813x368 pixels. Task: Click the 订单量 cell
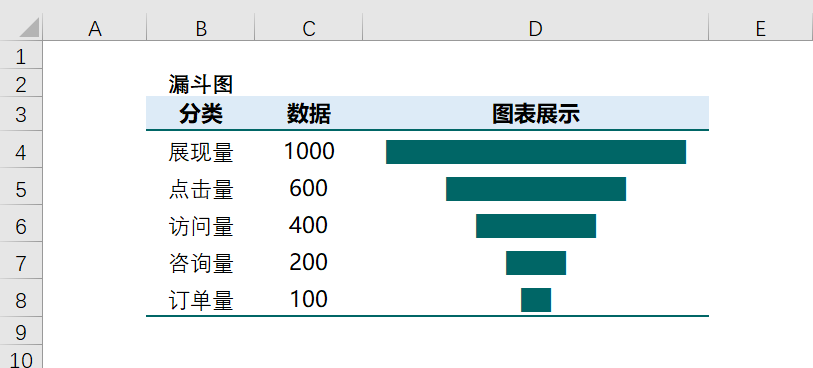point(201,300)
